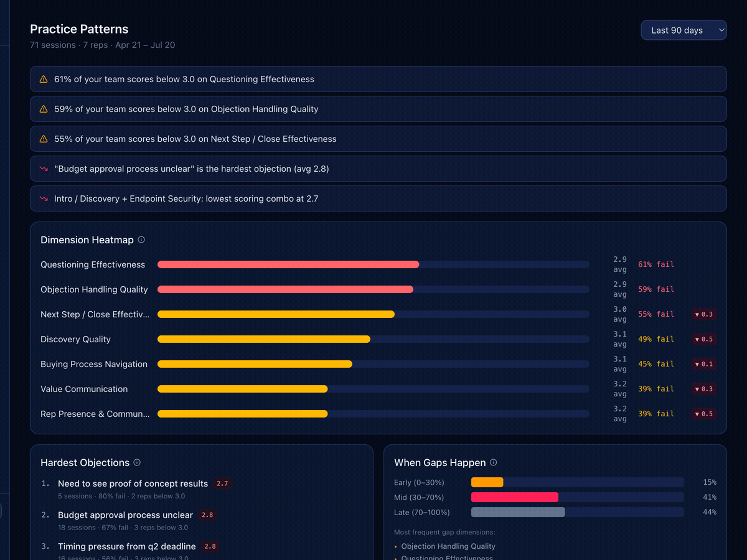Select the Rep Presence & Commun... row label
Viewport: 747px width, 560px height.
point(95,414)
